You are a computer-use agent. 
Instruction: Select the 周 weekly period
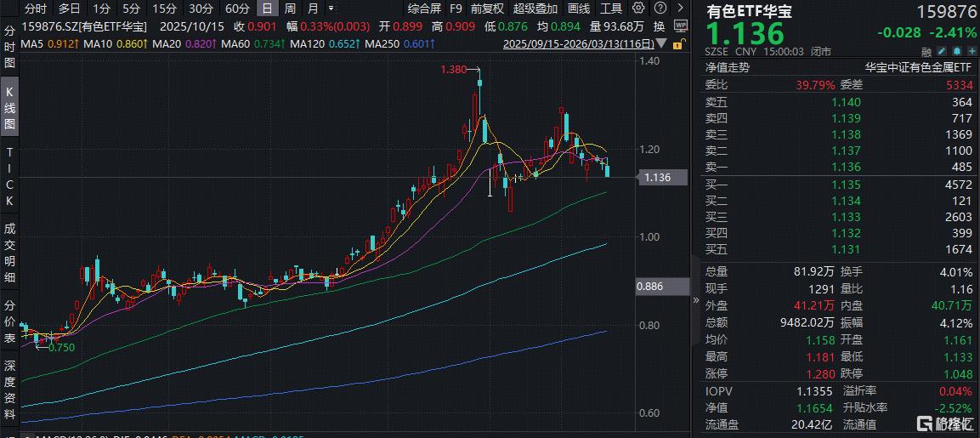click(x=290, y=9)
